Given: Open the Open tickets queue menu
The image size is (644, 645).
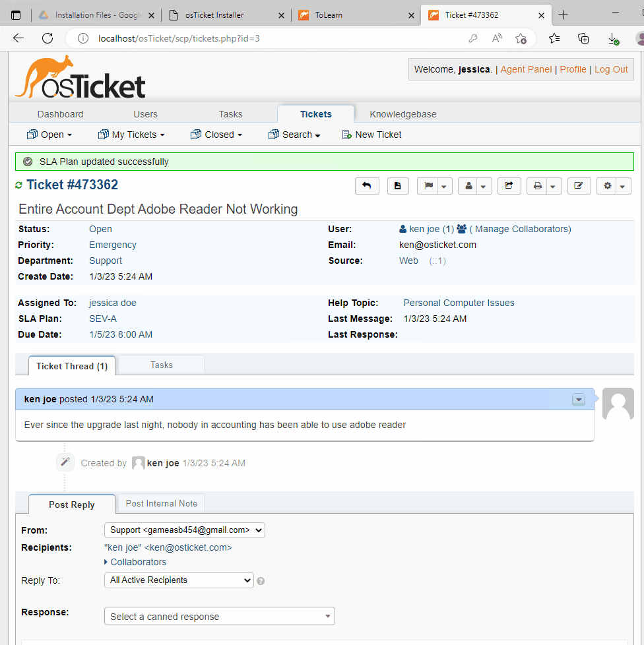Looking at the screenshot, I should tap(49, 135).
